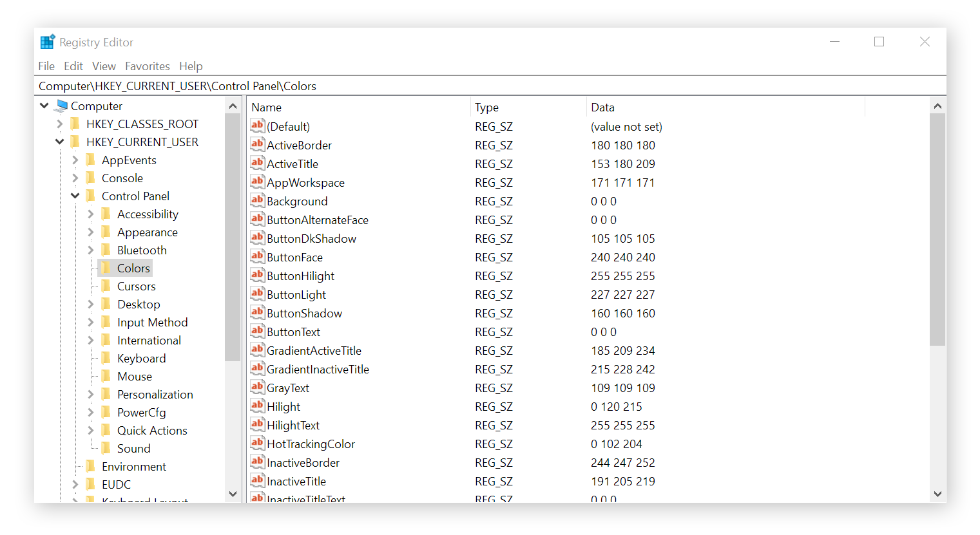Viewport: 980px width, 535px height.
Task: Click the ButtonFace string value icon
Action: [x=258, y=257]
